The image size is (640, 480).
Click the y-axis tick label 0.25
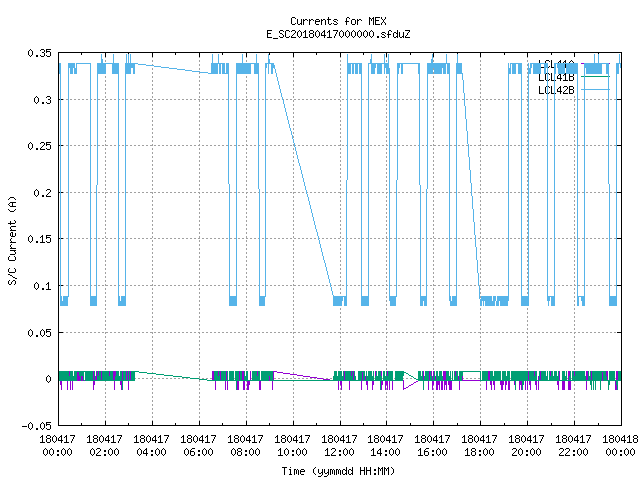[40, 146]
